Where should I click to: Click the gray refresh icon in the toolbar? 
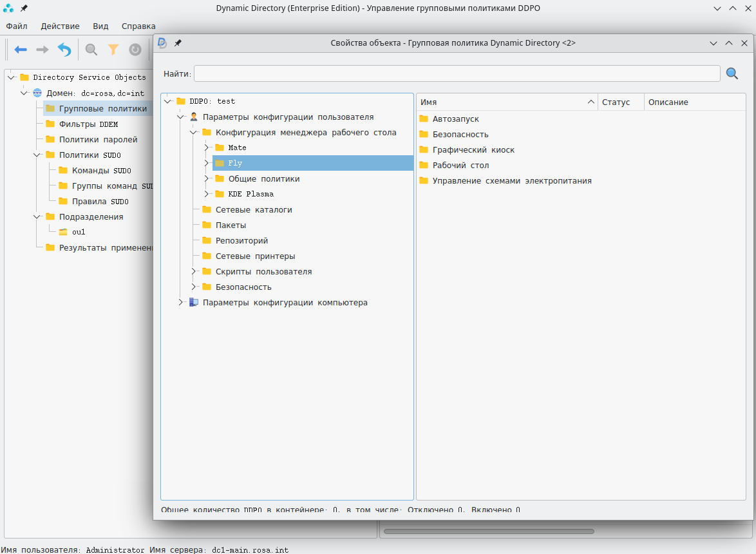(135, 50)
